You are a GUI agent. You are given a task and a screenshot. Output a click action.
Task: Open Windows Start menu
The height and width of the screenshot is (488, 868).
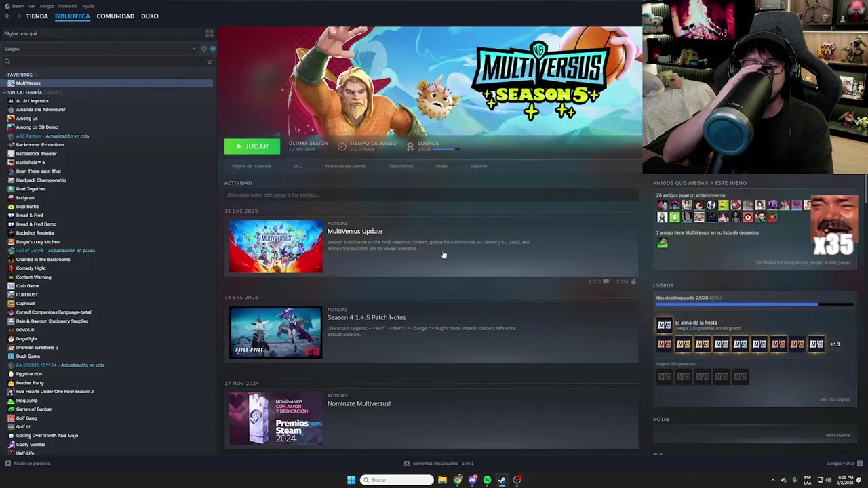coord(351,480)
